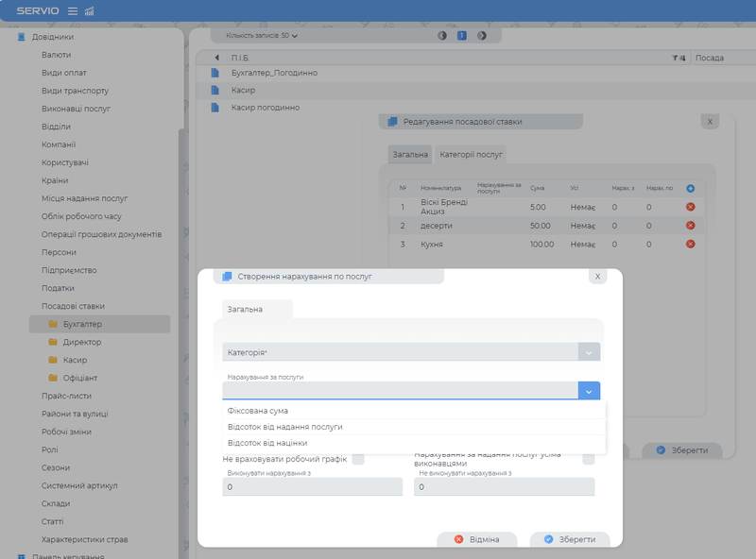Click the Виконувати нарахування з input field

click(x=312, y=486)
